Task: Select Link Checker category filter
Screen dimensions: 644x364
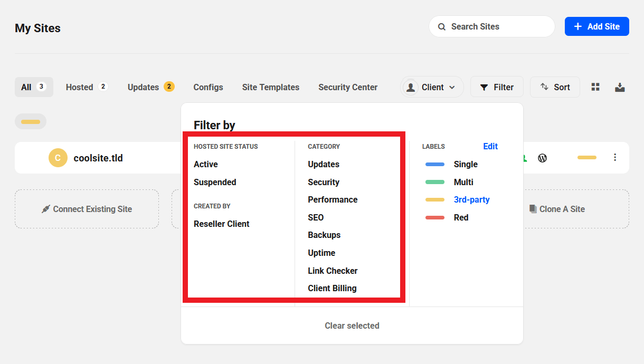Action: tap(333, 271)
